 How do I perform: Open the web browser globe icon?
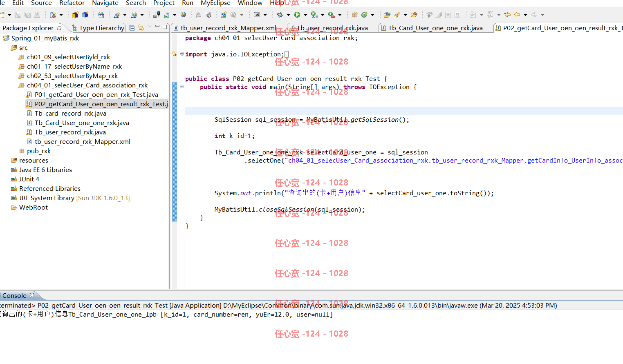tap(184, 15)
